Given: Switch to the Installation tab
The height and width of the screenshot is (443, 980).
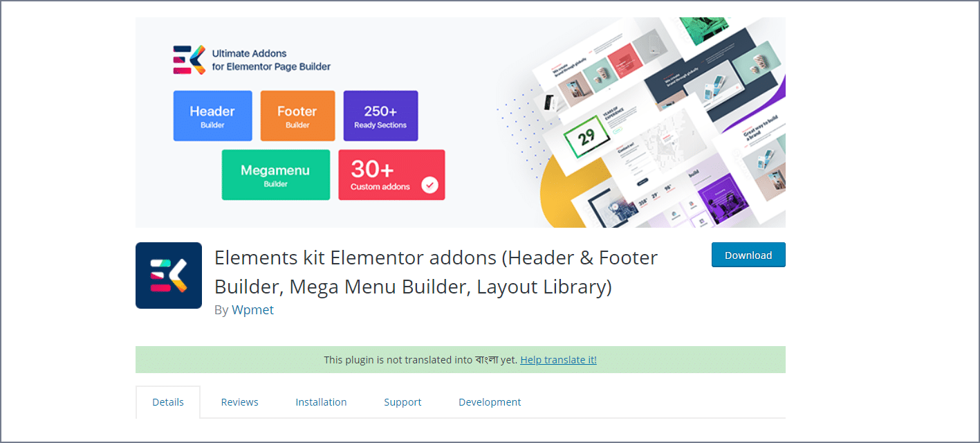Looking at the screenshot, I should [321, 401].
